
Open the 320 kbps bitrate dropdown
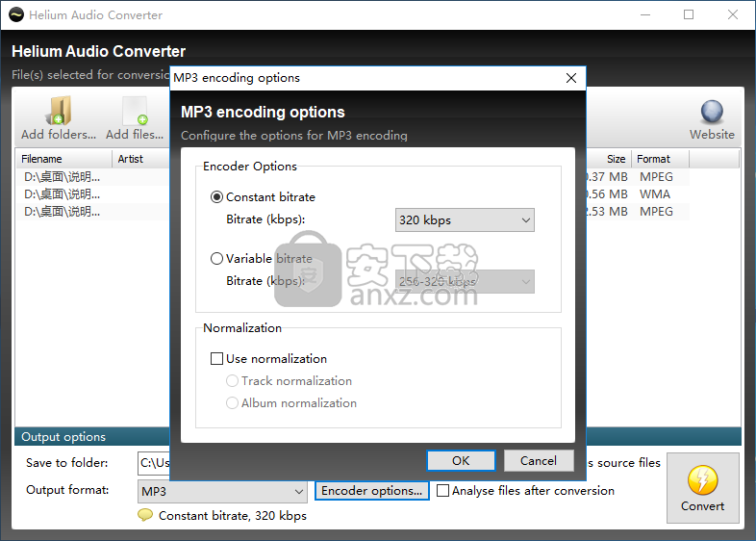[465, 220]
